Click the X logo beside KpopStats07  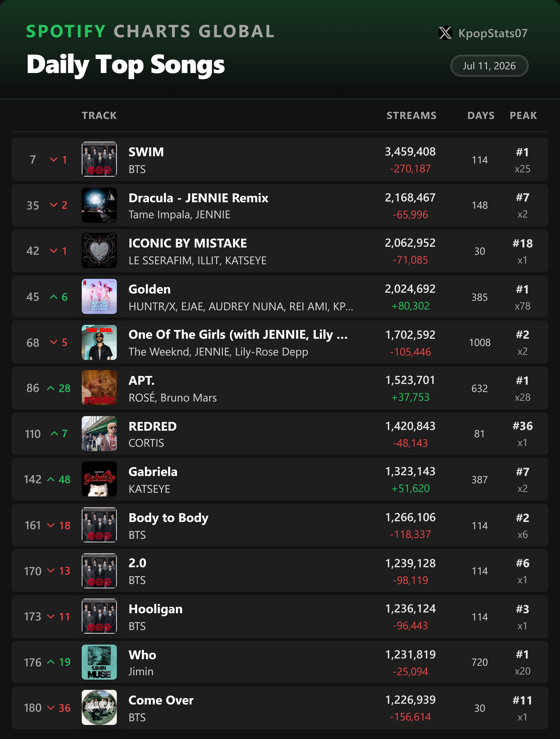[445, 33]
